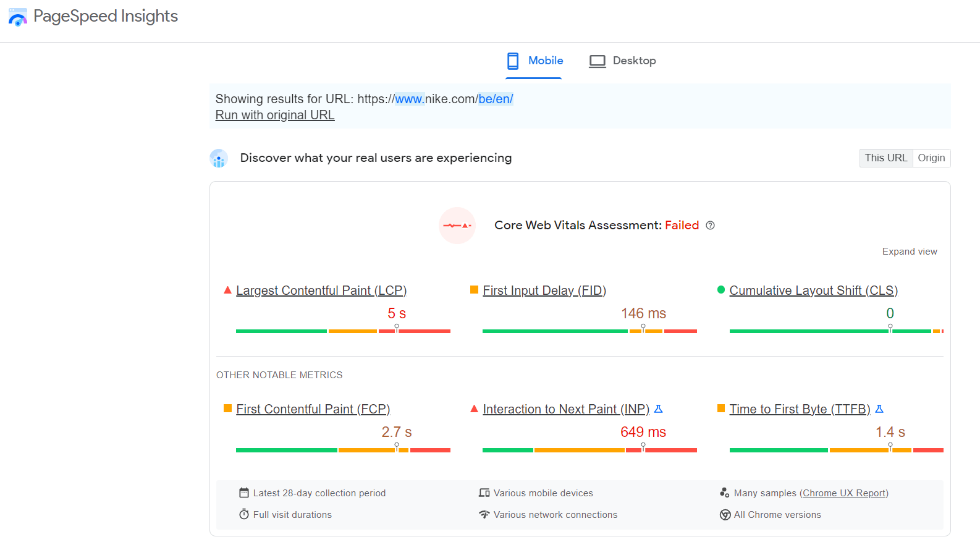This screenshot has width=980, height=542.
Task: Open Cumulative Layout Shift (CLS) link
Action: point(813,290)
